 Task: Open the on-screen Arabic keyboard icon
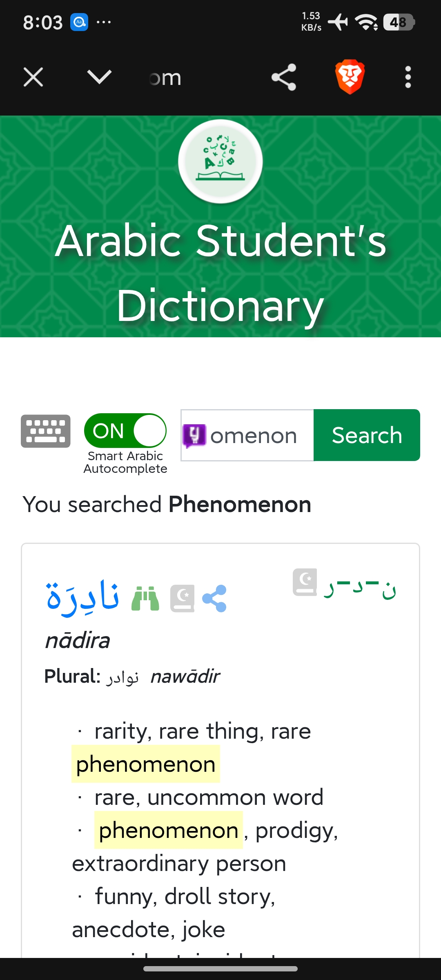click(46, 431)
